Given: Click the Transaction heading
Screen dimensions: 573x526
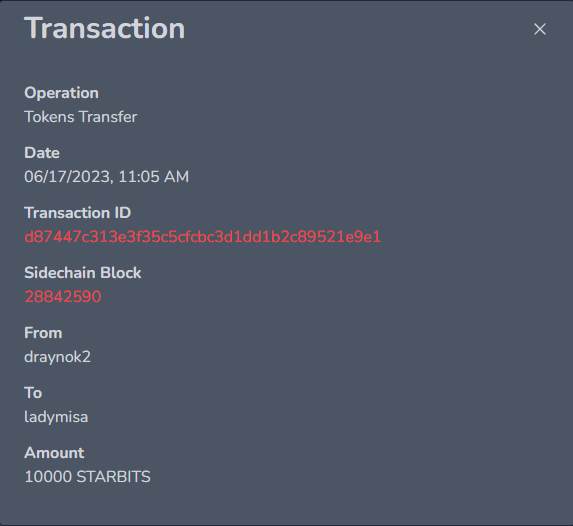Looking at the screenshot, I should pos(105,28).
